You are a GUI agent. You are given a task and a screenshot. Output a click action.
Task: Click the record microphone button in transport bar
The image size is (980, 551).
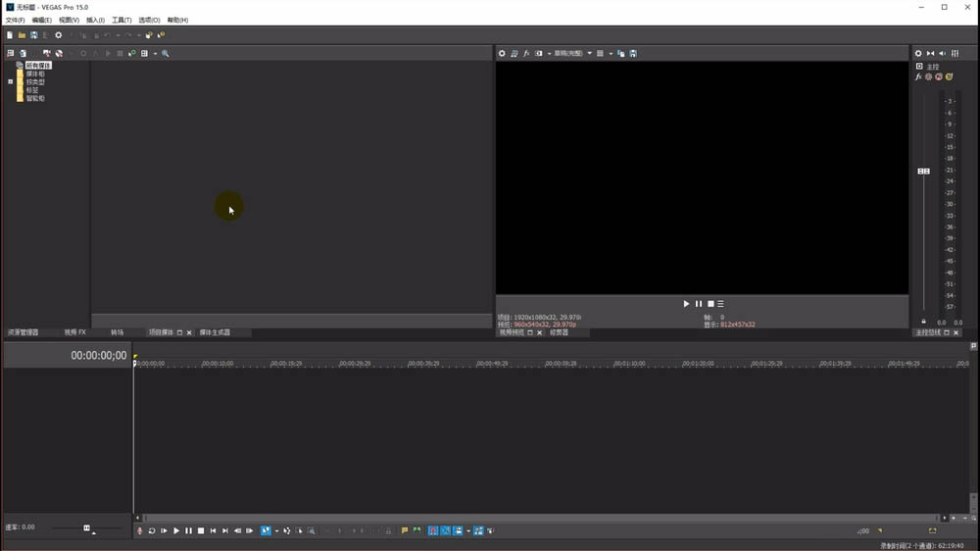(139, 530)
